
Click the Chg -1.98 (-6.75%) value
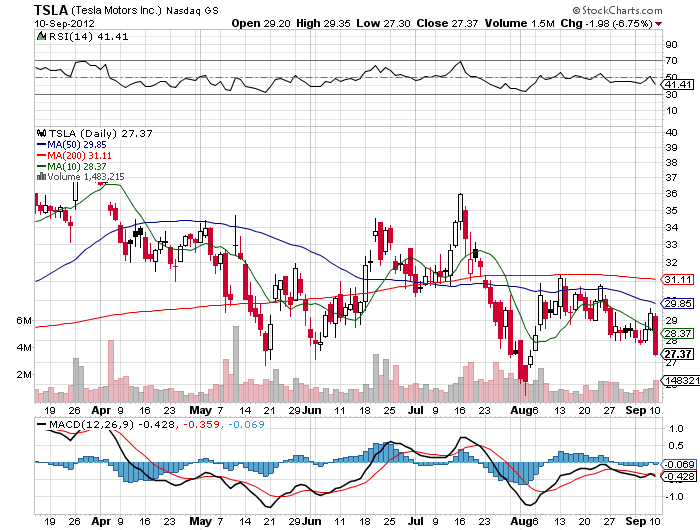pyautogui.click(x=607, y=24)
